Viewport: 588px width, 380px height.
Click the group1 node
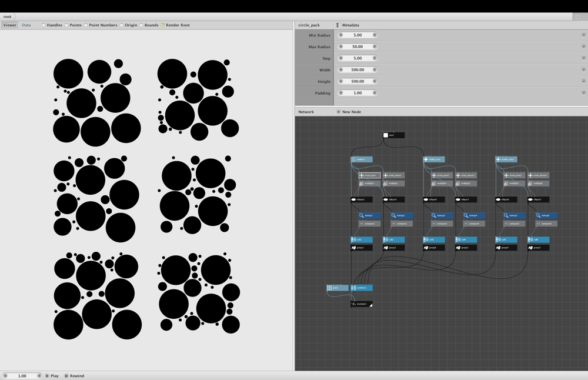(362, 248)
